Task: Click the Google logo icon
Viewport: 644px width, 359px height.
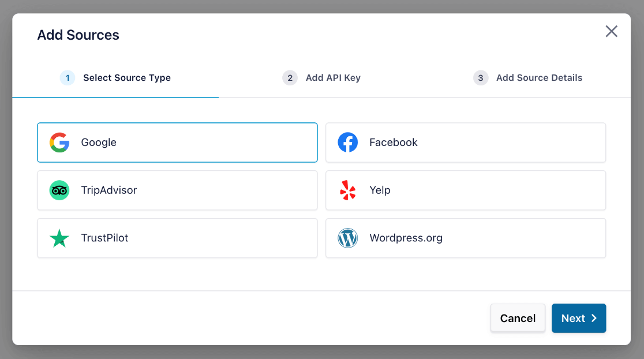Action: point(59,143)
